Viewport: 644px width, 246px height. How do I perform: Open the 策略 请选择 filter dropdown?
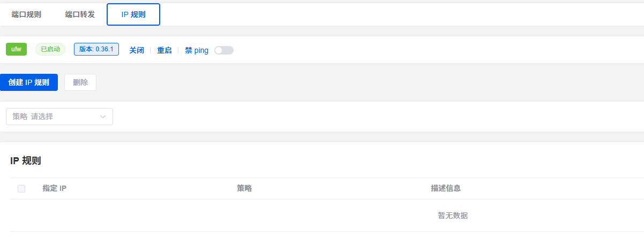point(59,117)
